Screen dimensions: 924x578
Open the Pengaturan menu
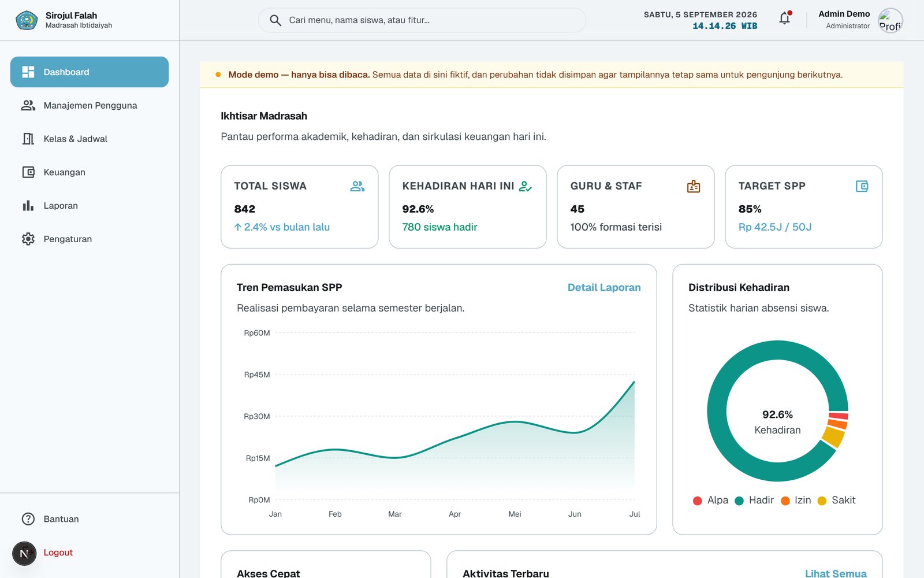[90, 239]
